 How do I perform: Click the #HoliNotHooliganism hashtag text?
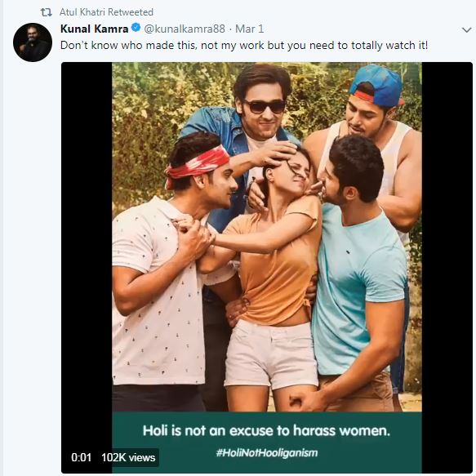click(x=267, y=453)
